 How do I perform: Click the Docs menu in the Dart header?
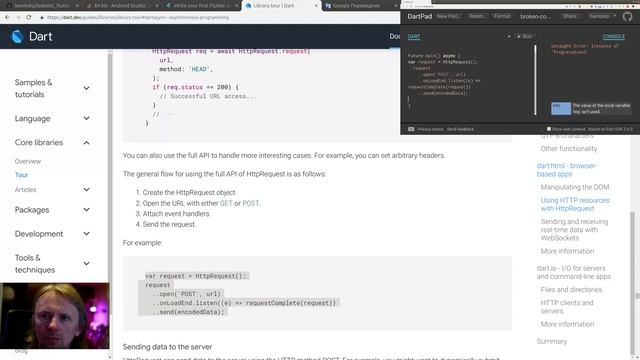pos(395,36)
